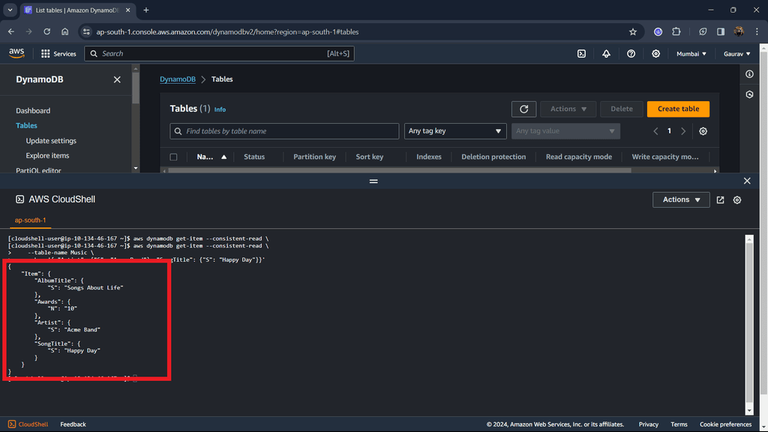Open table preferences gear icon

[x=703, y=131]
